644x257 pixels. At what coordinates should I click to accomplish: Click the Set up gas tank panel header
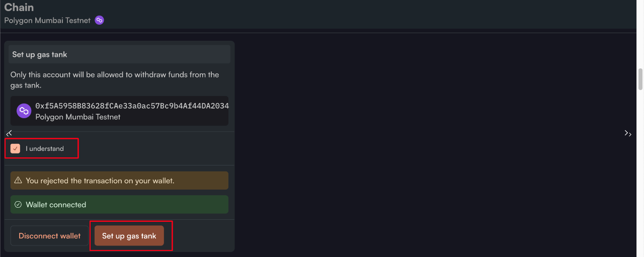pos(119,54)
